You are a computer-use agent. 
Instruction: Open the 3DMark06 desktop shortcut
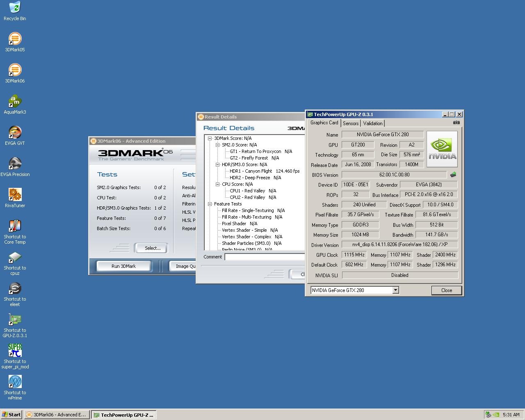[15, 70]
